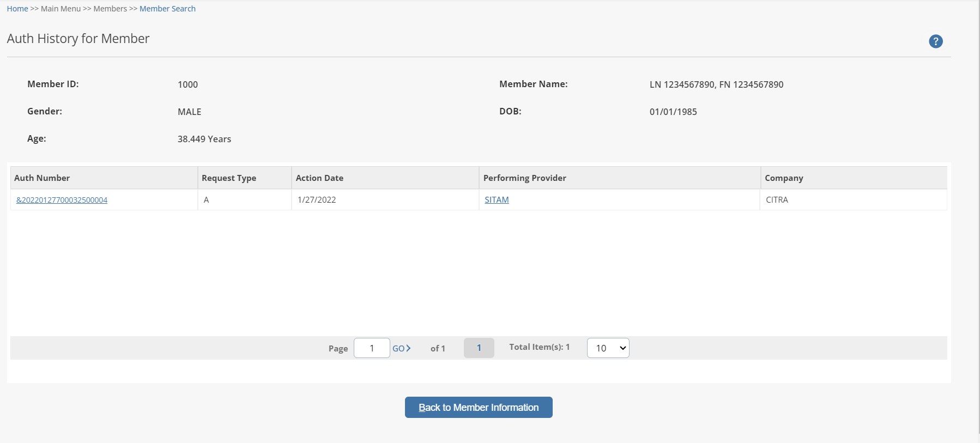This screenshot has height=443, width=980.
Task: Open the Member Search breadcrumb link
Action: [x=167, y=9]
